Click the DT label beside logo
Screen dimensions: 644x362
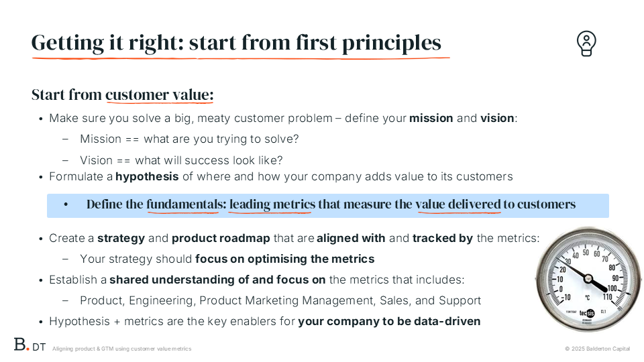(39, 347)
